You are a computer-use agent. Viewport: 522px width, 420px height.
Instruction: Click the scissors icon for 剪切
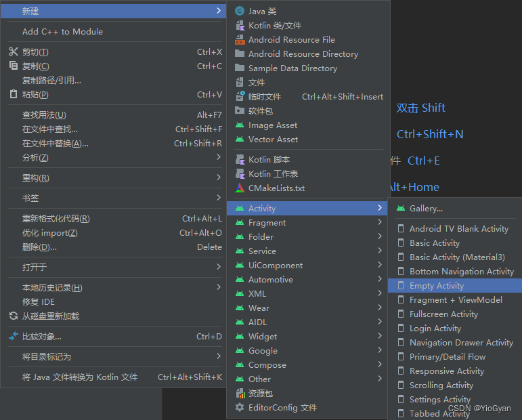pyautogui.click(x=14, y=51)
